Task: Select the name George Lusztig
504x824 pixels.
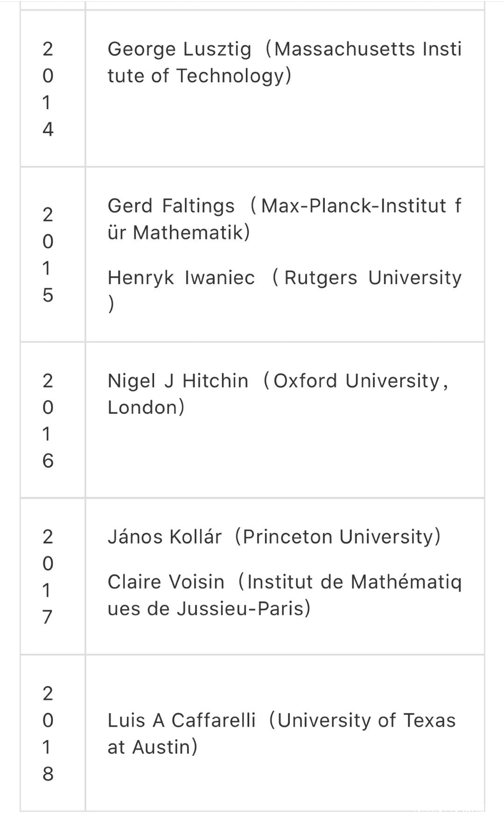Action: pos(179,49)
